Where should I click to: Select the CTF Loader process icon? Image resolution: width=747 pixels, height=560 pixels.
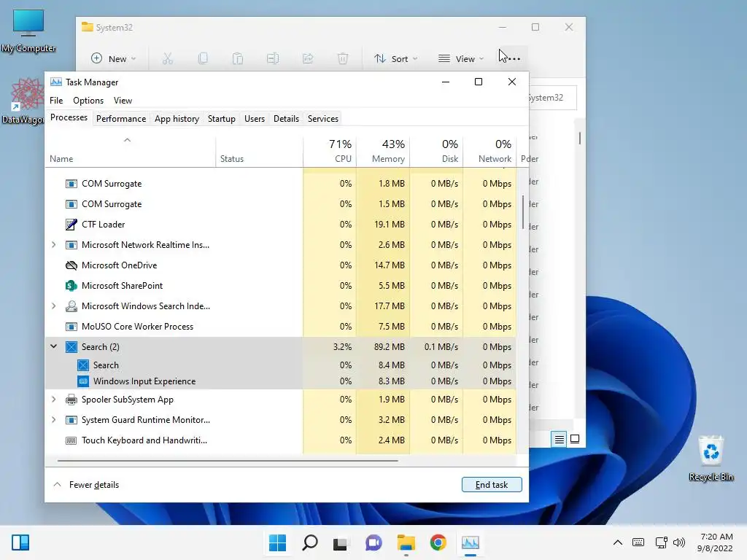tap(71, 225)
